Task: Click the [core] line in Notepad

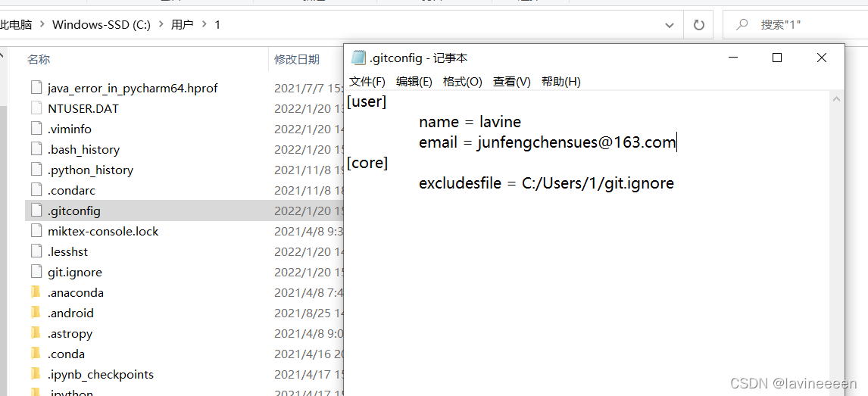Action: tap(367, 163)
